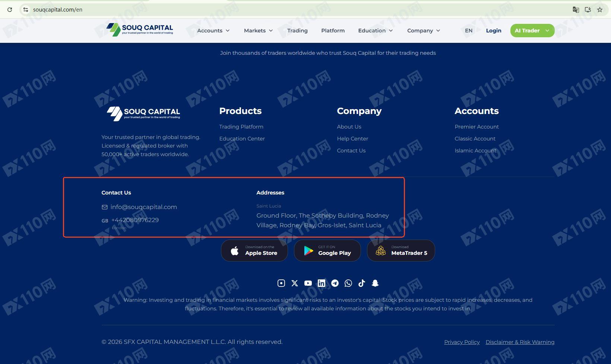The width and height of the screenshot is (611, 364).
Task: Expand the Education nav dropdown
Action: (x=375, y=31)
